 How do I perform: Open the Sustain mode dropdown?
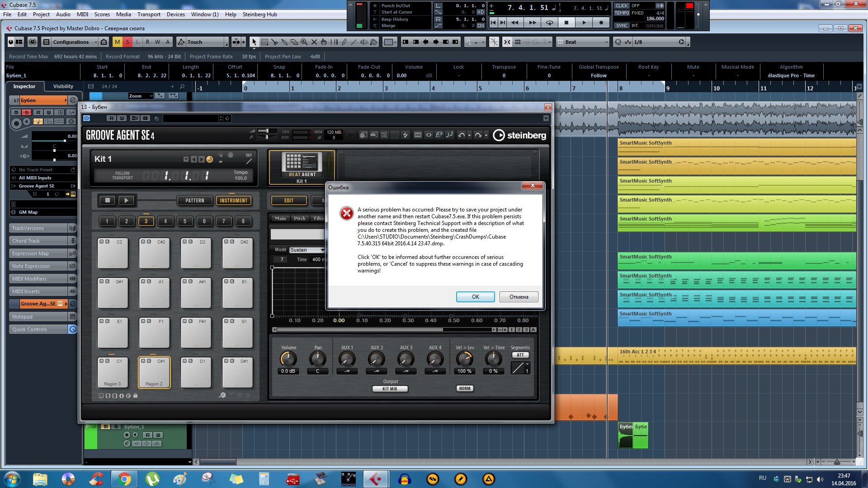[307, 250]
